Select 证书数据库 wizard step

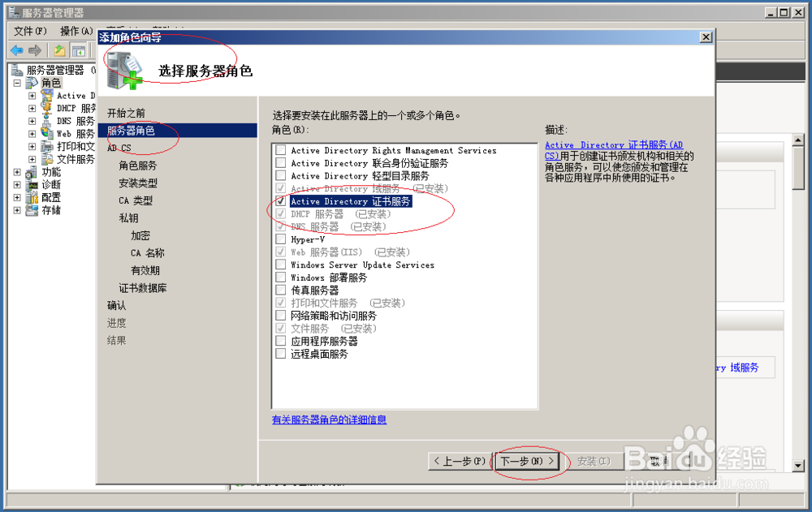[143, 288]
